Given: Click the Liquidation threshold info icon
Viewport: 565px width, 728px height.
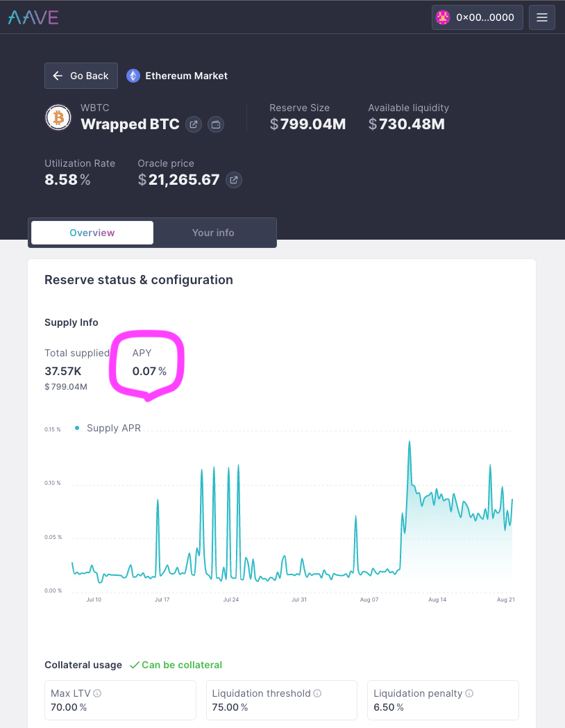Looking at the screenshot, I should click(x=317, y=693).
